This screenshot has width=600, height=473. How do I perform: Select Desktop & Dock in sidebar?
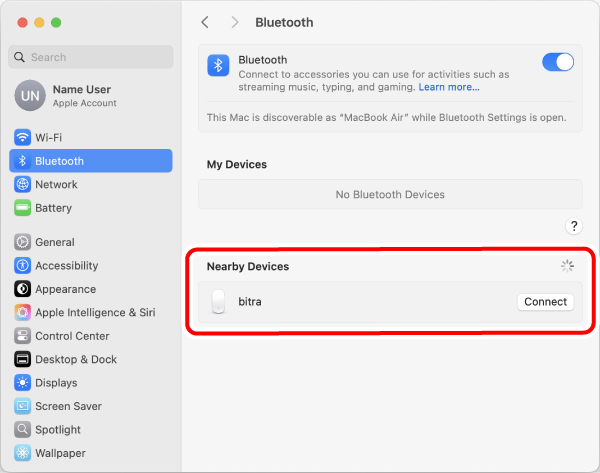(76, 359)
